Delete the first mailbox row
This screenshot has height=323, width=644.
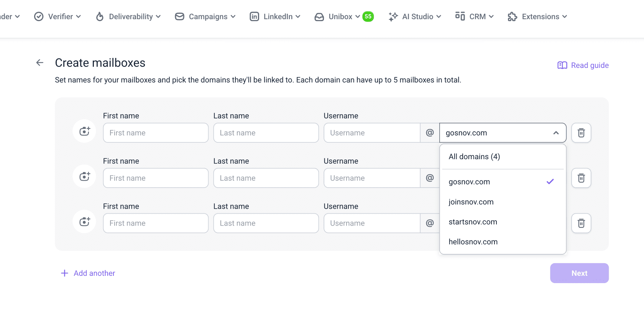pyautogui.click(x=581, y=133)
